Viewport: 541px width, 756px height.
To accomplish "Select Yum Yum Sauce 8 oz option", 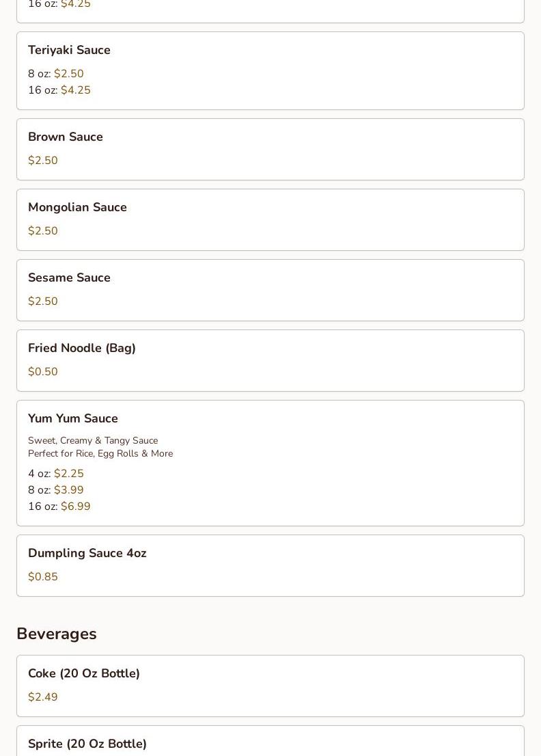I will 56,490.
